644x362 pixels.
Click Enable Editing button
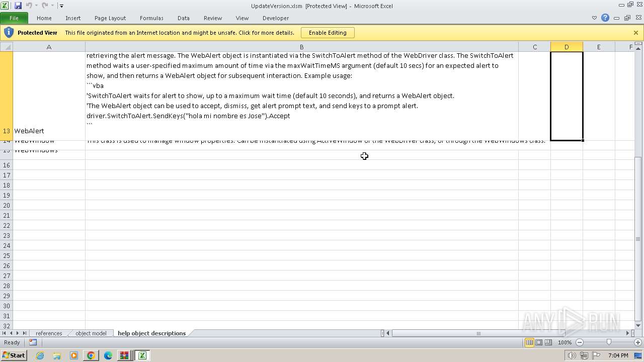328,33
